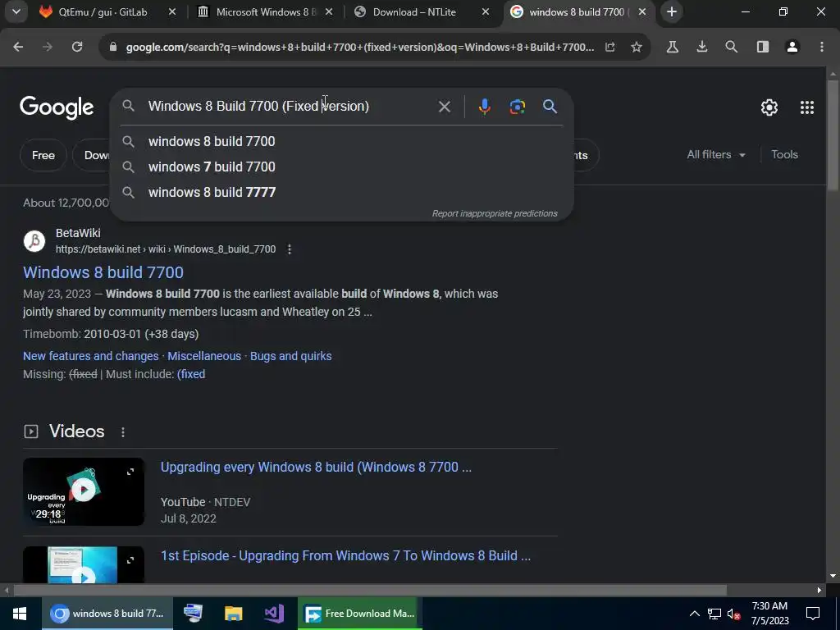Click the BetaWiki site icon

point(34,241)
